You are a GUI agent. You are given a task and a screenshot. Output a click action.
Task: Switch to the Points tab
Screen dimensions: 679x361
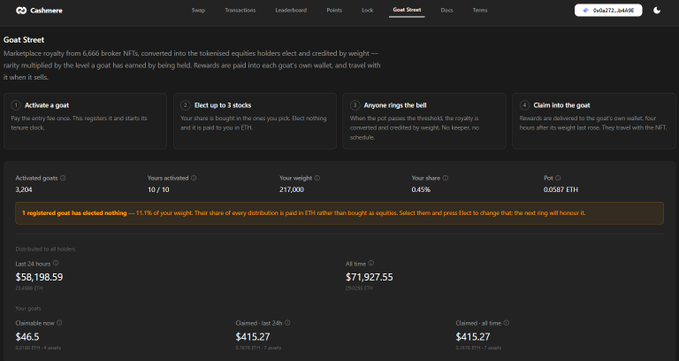[x=334, y=10]
